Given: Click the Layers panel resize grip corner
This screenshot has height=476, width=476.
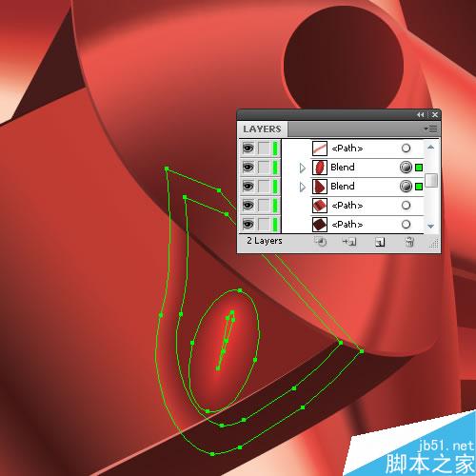Looking at the screenshot, I should 433,244.
